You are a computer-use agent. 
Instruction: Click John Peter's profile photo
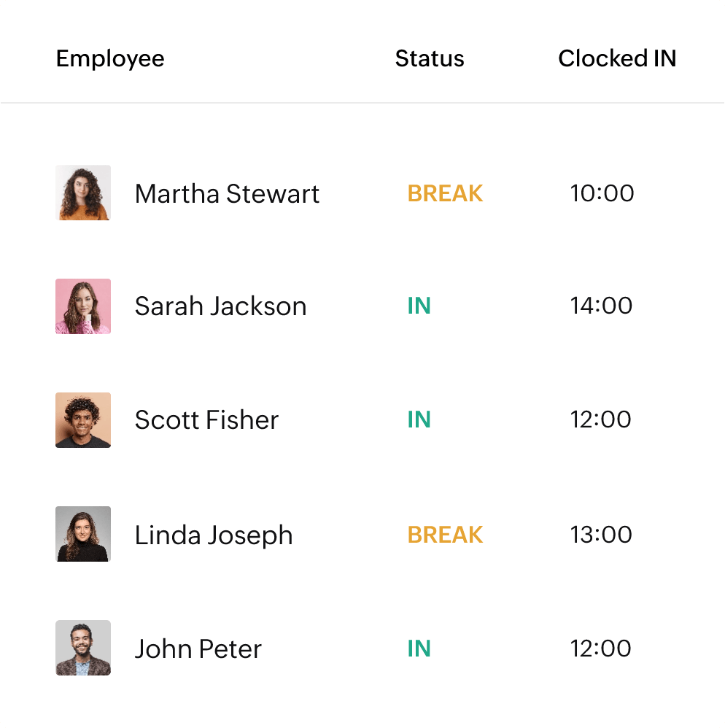point(82,648)
